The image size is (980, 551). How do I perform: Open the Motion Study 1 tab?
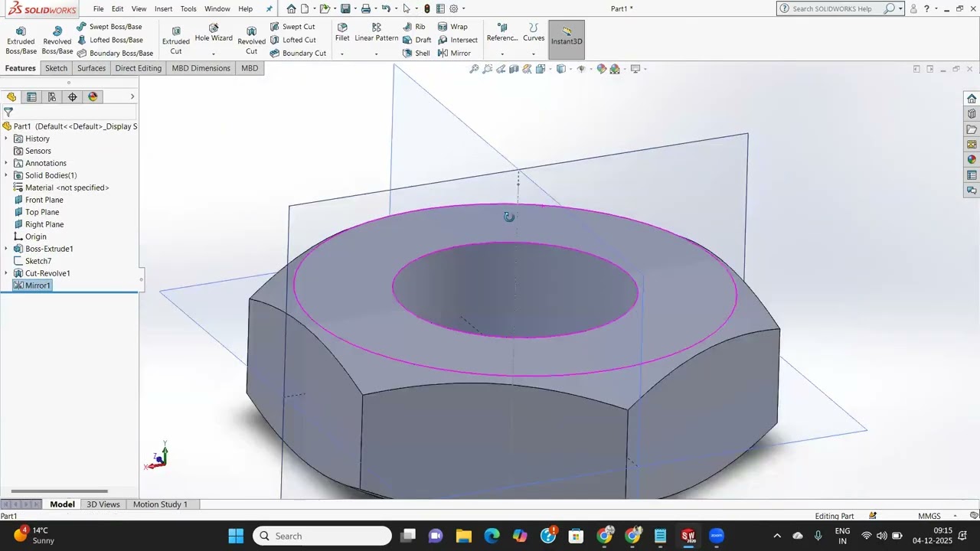tap(160, 504)
